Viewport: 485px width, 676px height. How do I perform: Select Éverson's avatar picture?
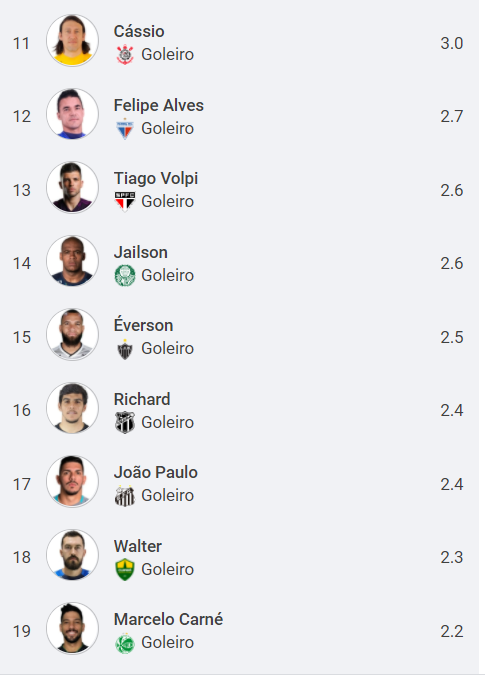pyautogui.click(x=72, y=334)
